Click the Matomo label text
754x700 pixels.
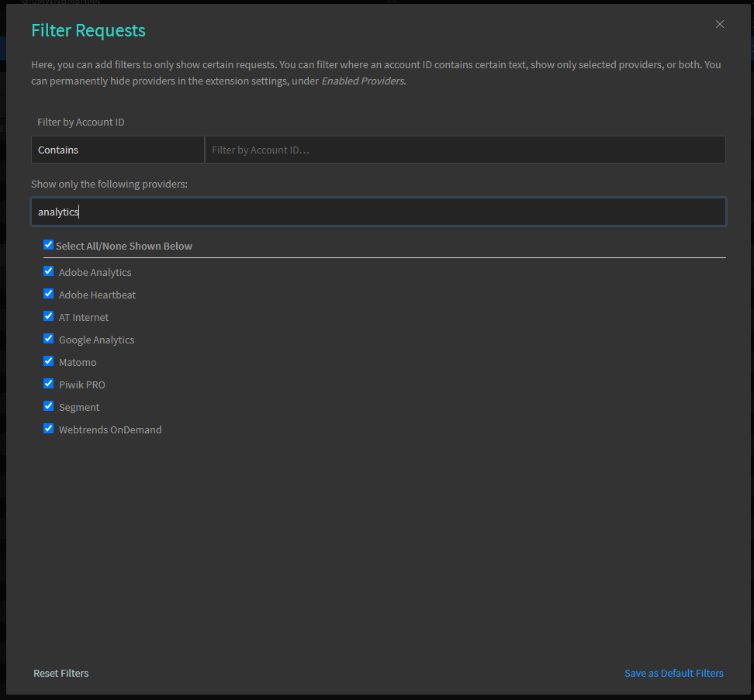[x=78, y=363]
